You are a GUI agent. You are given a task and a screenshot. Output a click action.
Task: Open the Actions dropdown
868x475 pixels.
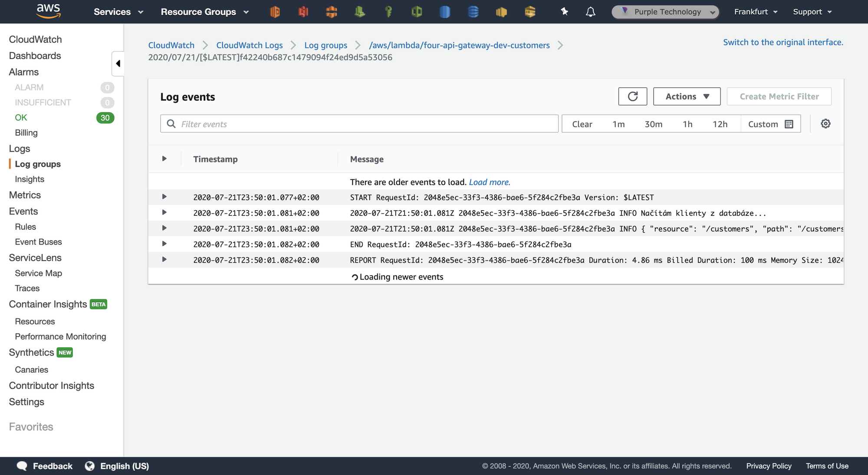[x=687, y=96]
